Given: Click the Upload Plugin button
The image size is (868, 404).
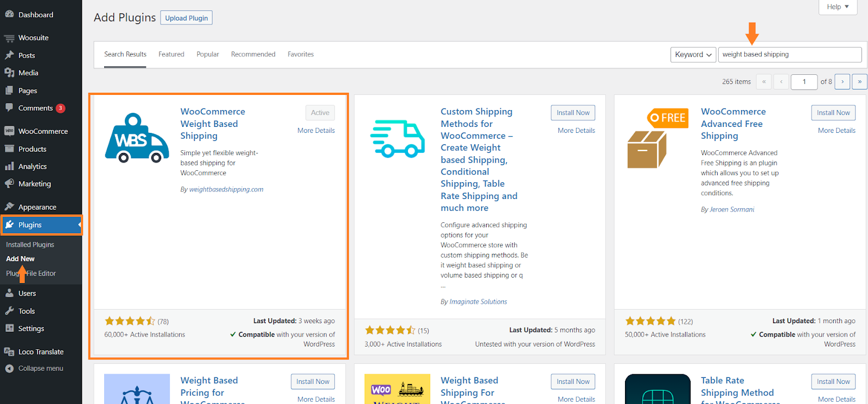Looking at the screenshot, I should (187, 18).
